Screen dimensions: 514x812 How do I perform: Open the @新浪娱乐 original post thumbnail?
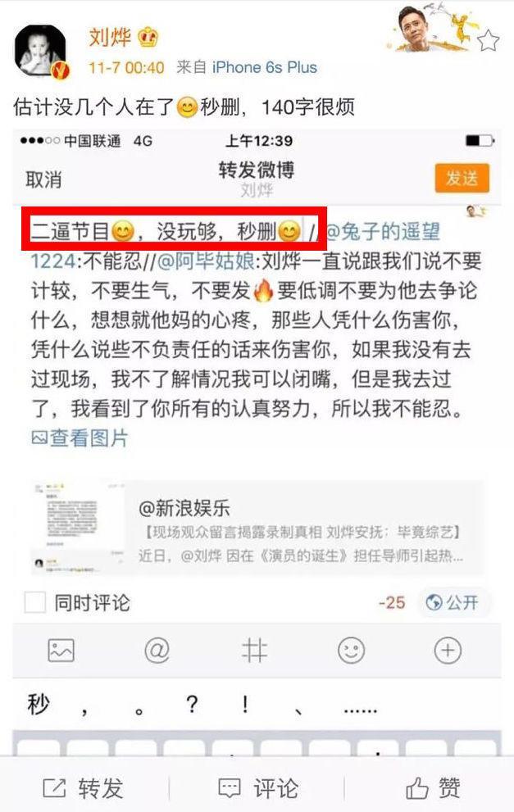point(78,527)
